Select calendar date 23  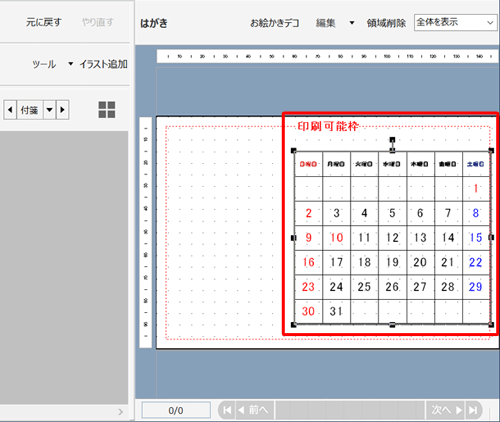click(308, 287)
